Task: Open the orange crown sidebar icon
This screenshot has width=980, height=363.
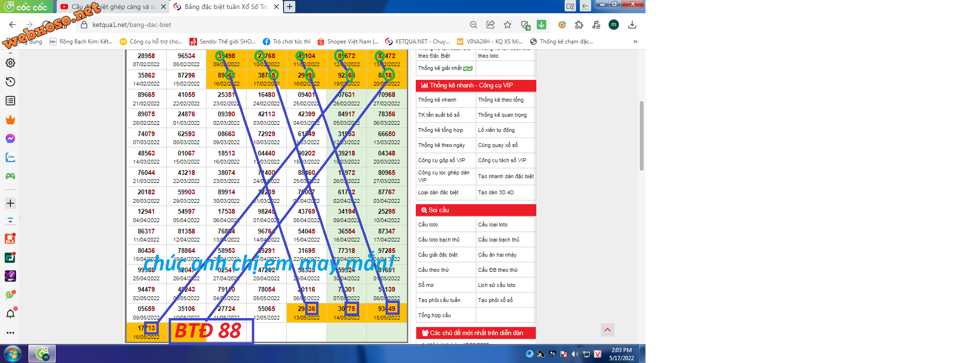Action: pos(10,120)
